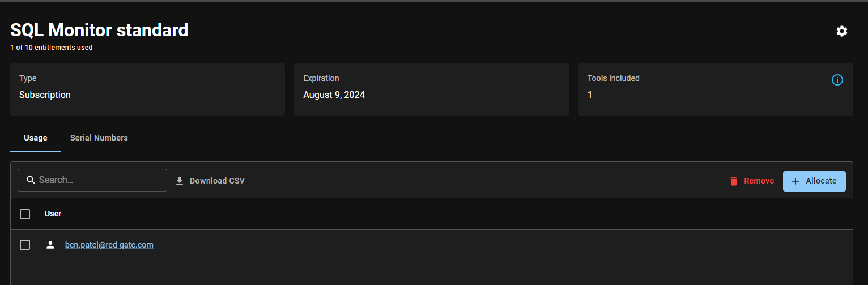Open the settings gear icon

842,31
